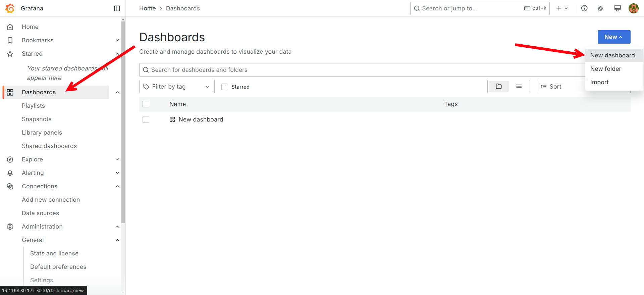
Task: Open the news RSS feed icon
Action: coord(600,8)
